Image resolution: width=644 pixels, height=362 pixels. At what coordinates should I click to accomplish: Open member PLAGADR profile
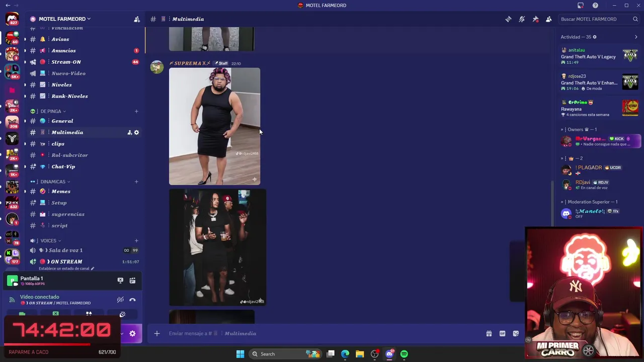click(599, 170)
